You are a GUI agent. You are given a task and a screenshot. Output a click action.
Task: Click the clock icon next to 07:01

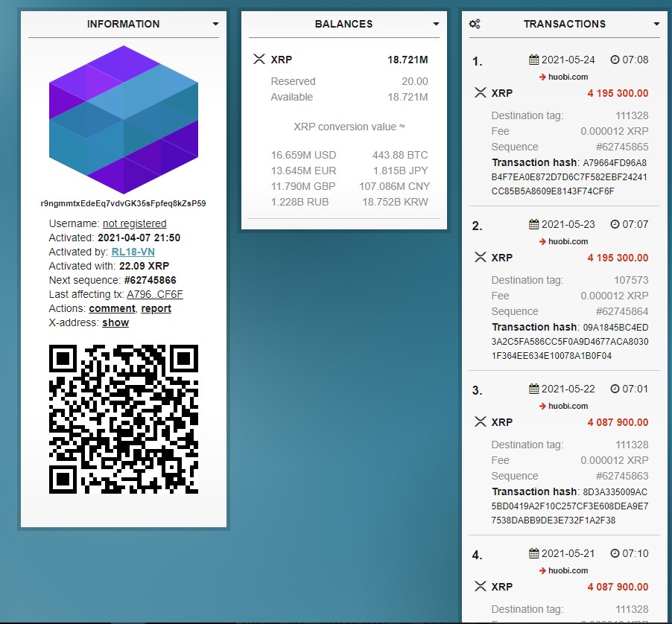tap(614, 389)
